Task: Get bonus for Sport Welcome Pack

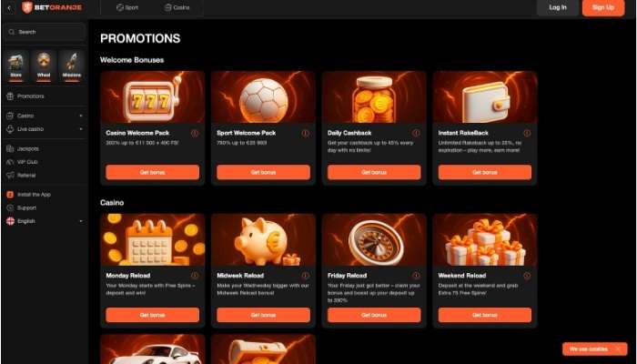Action: [263, 172]
